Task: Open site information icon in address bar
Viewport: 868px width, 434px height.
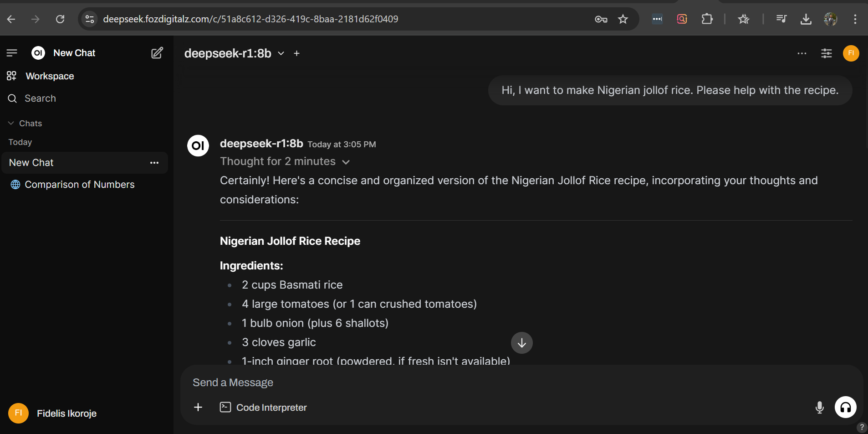Action: (x=90, y=19)
